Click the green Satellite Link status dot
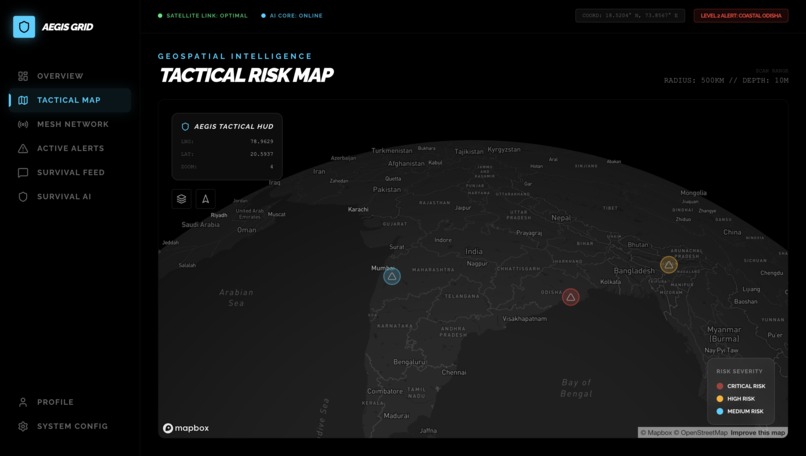806x456 pixels. coord(160,15)
